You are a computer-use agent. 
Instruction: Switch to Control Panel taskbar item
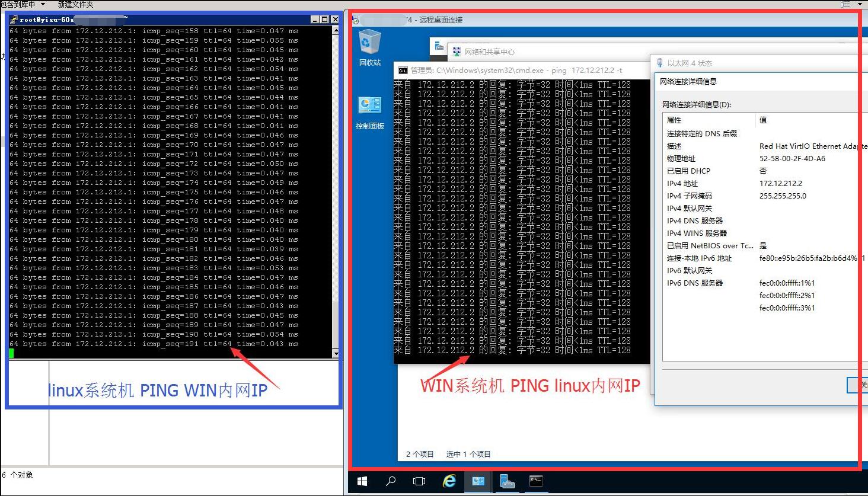coord(478,481)
